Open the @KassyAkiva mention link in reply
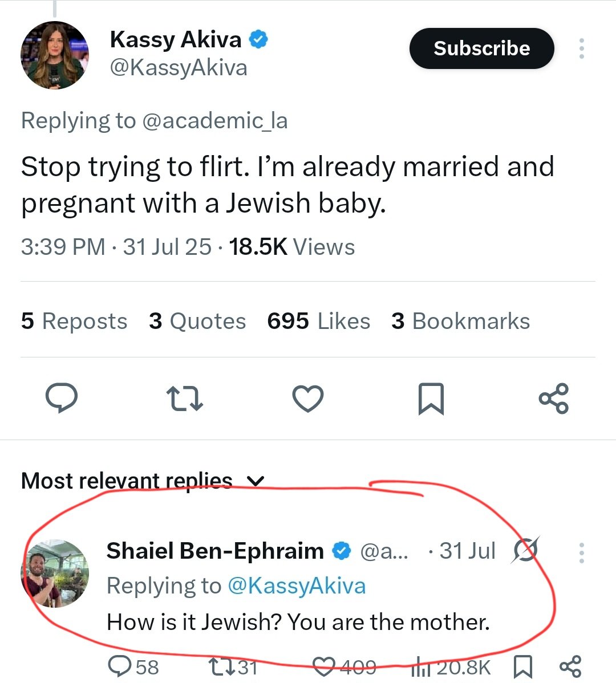The height and width of the screenshot is (683, 616). 297,586
